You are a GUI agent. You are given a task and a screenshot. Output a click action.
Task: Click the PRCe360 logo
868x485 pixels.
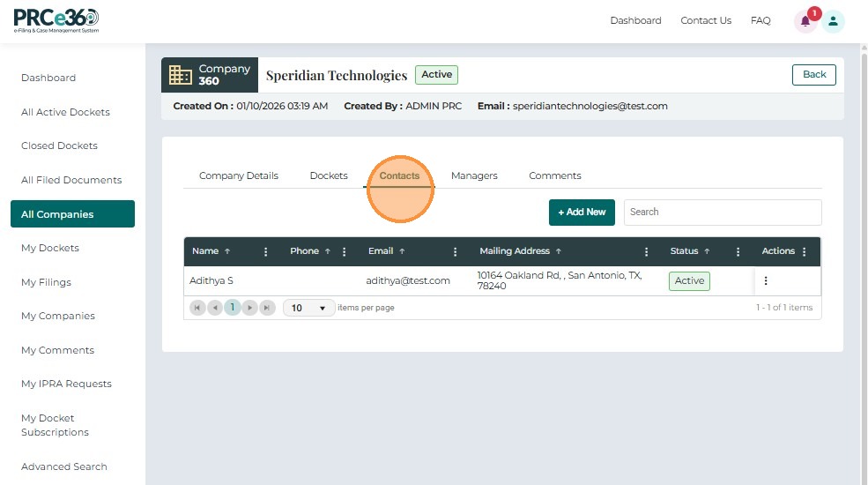click(56, 21)
